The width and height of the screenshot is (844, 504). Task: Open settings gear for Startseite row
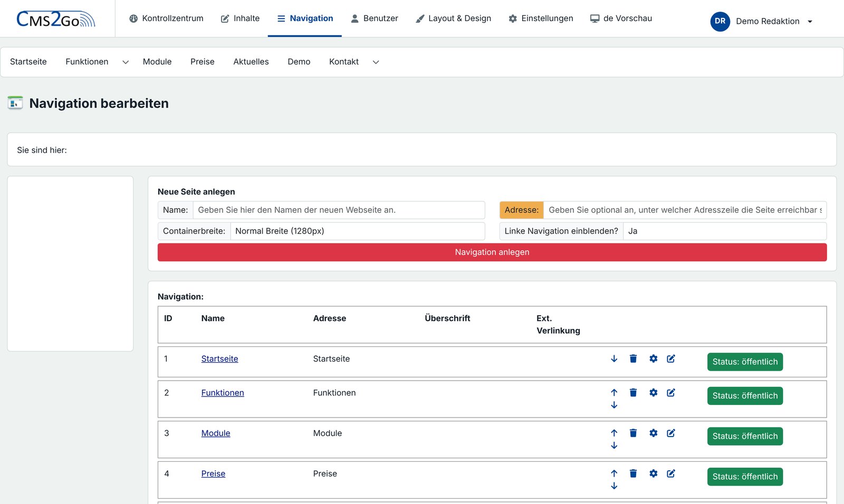[653, 358]
